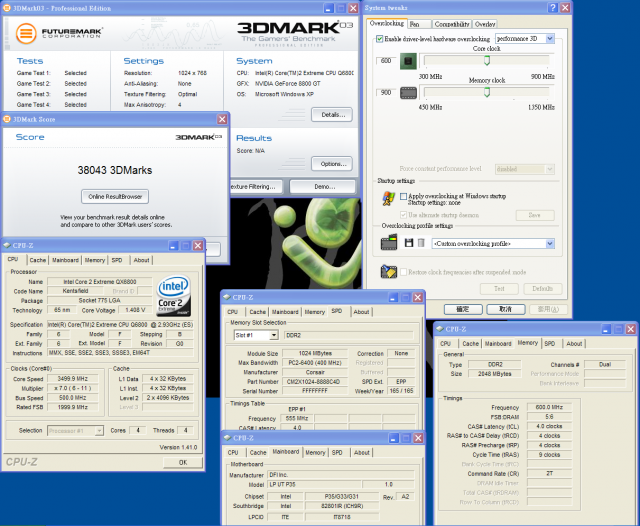This screenshot has height=526, width=640.
Task: Click the 38043 3DMarks score text
Action: (115, 170)
